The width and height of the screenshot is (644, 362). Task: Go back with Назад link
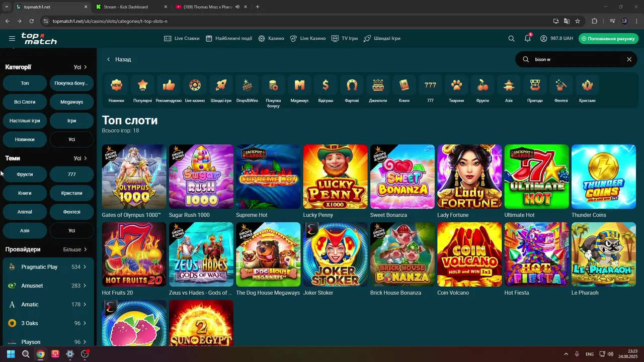click(119, 59)
